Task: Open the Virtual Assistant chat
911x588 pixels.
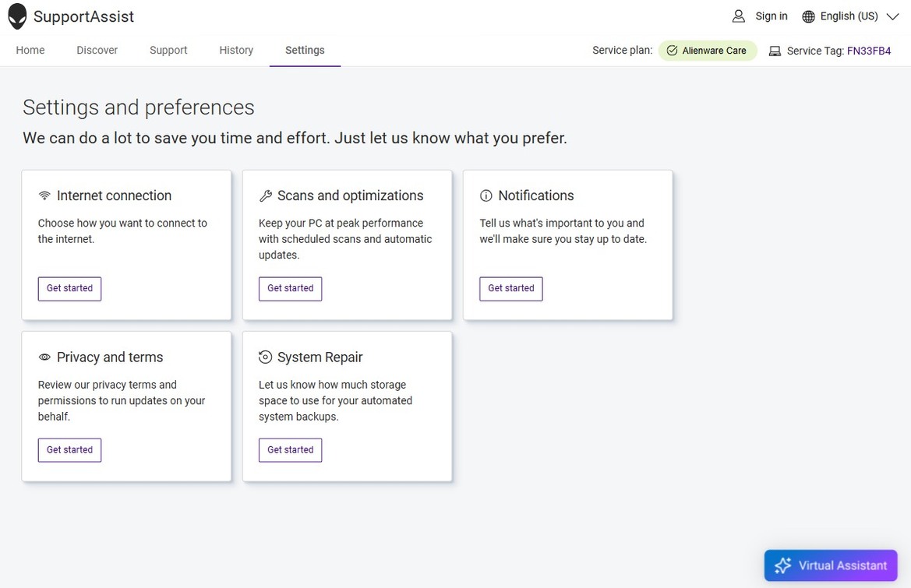Action: click(831, 565)
